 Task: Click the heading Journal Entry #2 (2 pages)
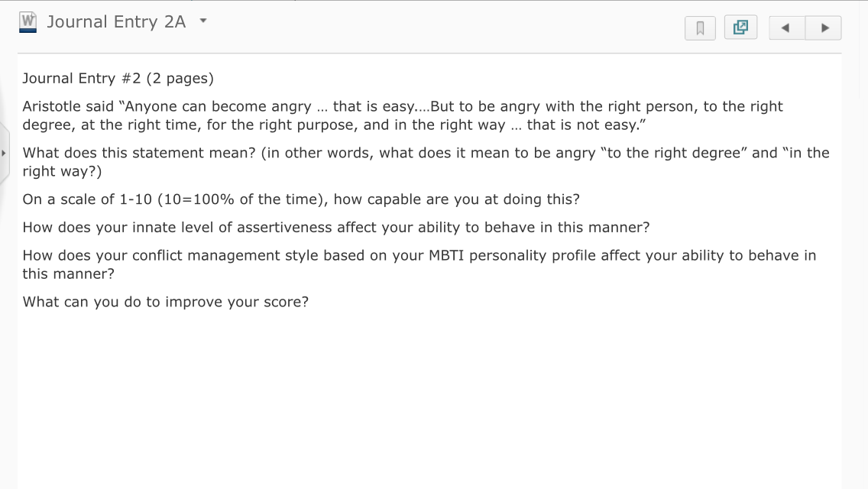coord(118,78)
